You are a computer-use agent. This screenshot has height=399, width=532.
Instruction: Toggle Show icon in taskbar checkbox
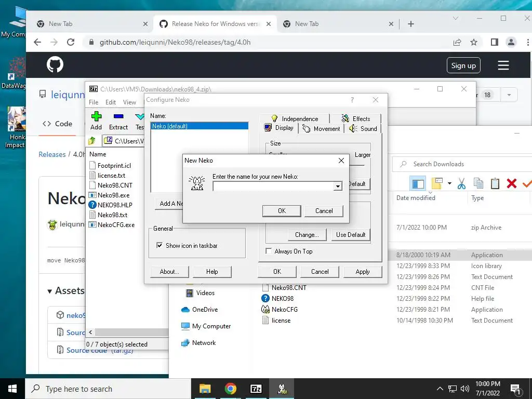[159, 245]
